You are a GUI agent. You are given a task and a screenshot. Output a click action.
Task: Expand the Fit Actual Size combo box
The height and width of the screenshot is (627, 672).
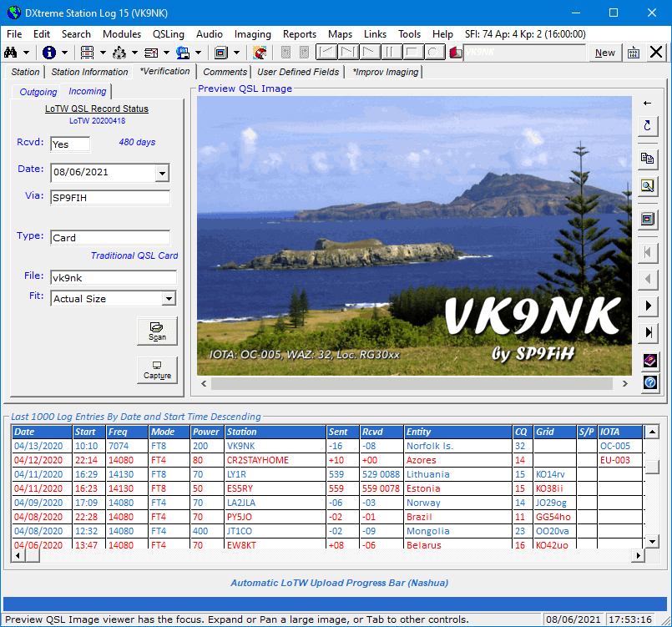click(x=170, y=298)
